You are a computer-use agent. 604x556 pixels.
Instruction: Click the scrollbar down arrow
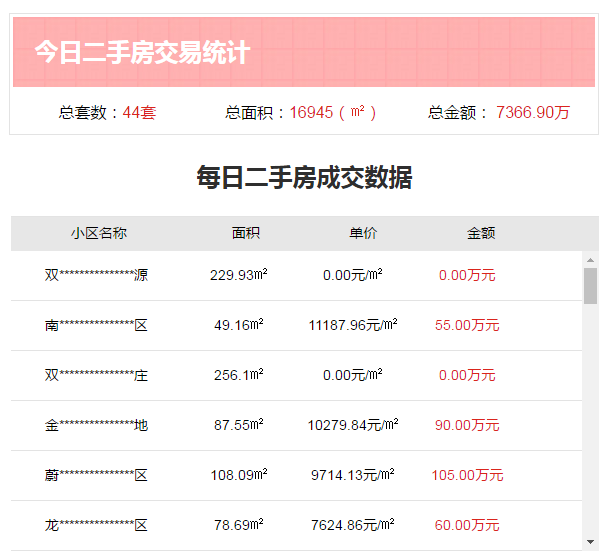(x=590, y=542)
